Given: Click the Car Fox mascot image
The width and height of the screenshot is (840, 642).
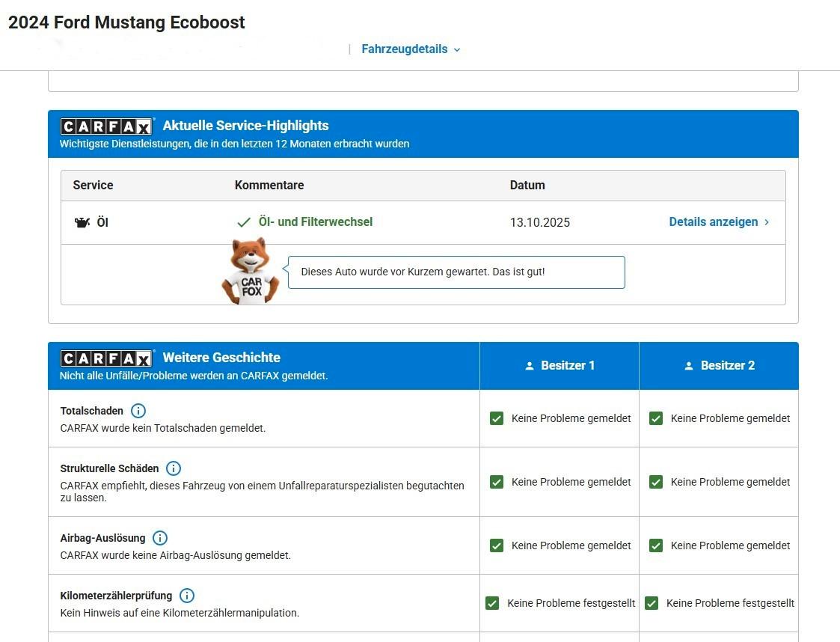Looking at the screenshot, I should [250, 271].
